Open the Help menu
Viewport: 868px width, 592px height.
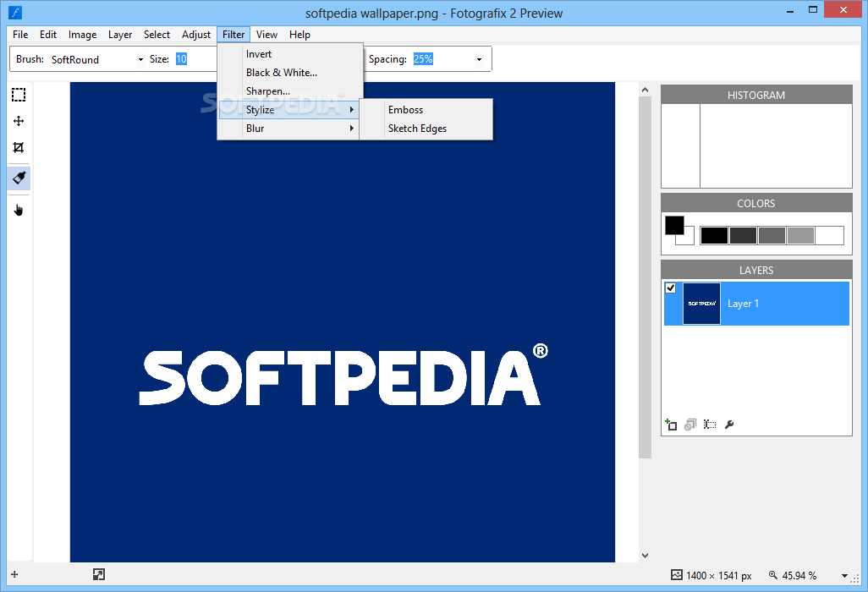coord(299,35)
